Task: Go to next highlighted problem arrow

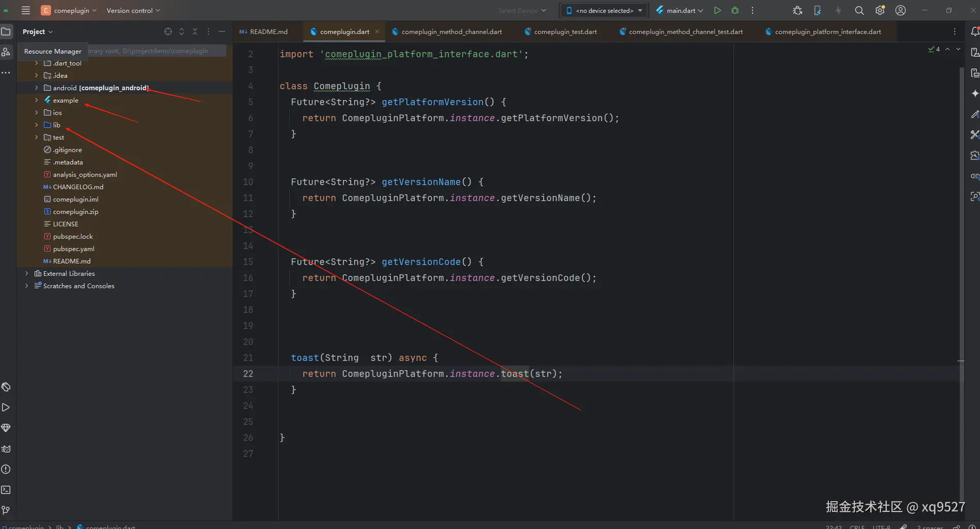Action: tap(958, 49)
